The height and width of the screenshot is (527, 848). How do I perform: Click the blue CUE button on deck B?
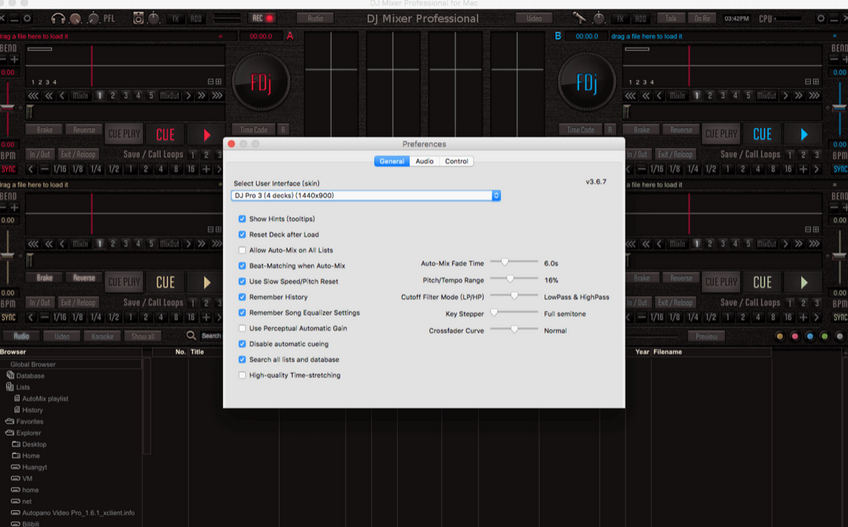763,134
